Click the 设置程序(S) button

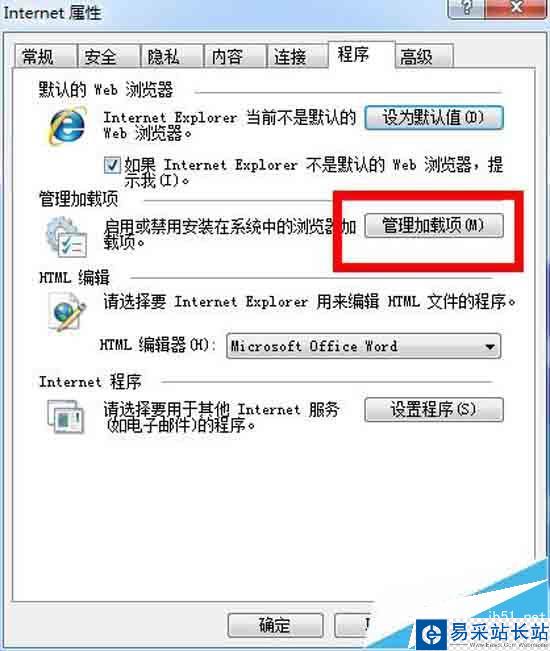click(434, 410)
